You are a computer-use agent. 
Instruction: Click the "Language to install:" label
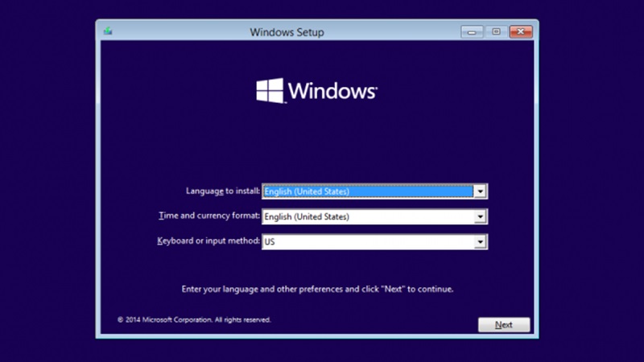point(223,191)
